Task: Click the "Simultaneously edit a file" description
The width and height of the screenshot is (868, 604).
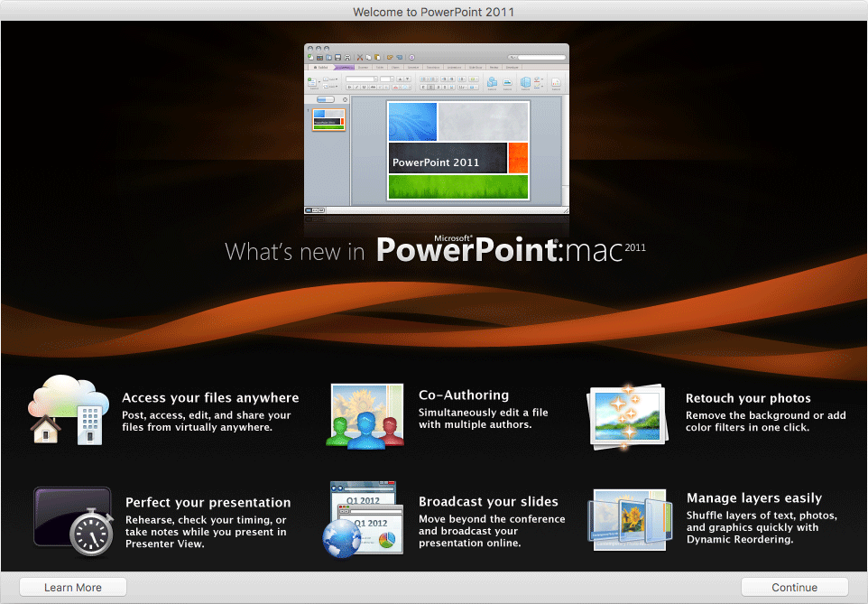Action: [484, 418]
